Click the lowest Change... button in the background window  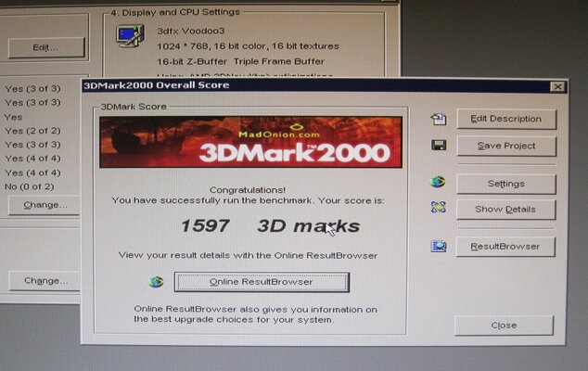(45, 280)
